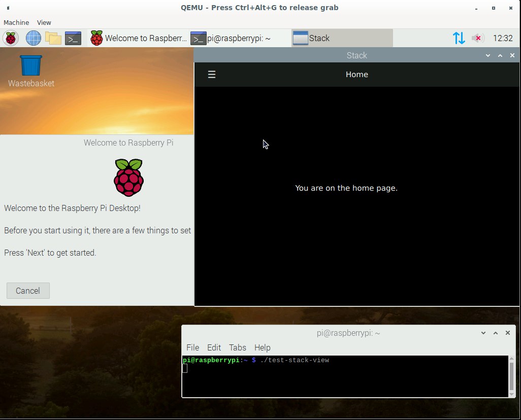Click the Raspberry Pi logo in Welcome wizard

tap(128, 178)
